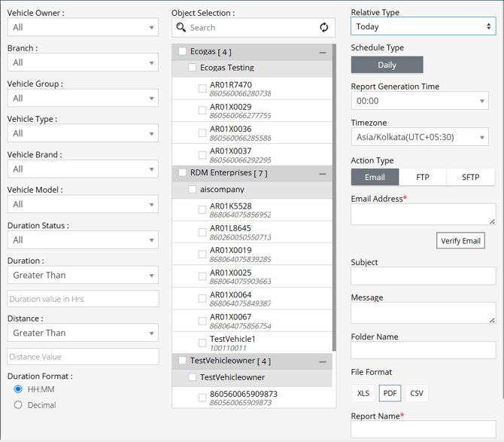Click the refresh icon in Object Selection
Image resolution: width=504 pixels, height=442 pixels.
[323, 28]
